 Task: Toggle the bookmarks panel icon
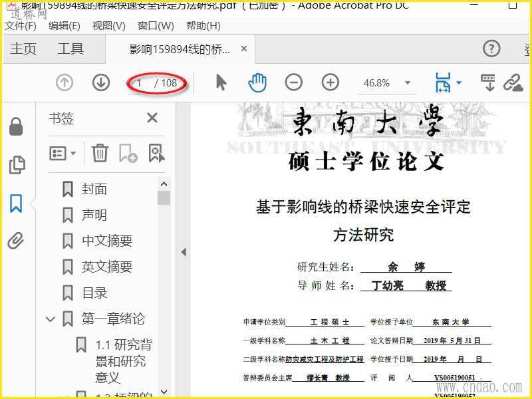[16, 203]
